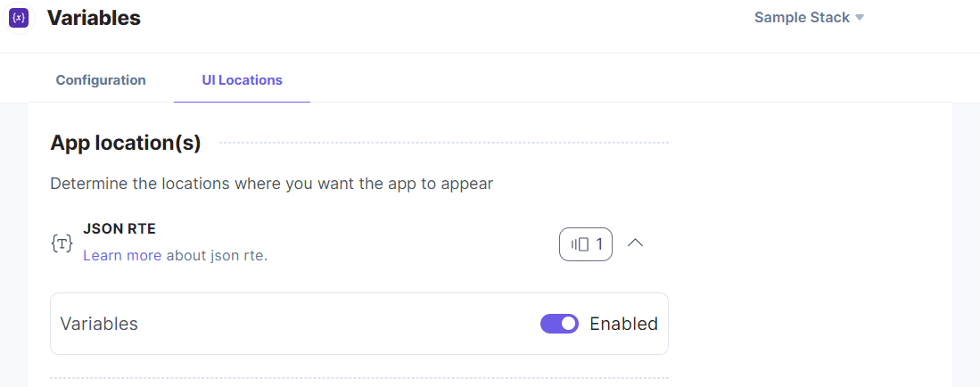
Task: Click the purple Variables app icon
Action: [x=19, y=18]
